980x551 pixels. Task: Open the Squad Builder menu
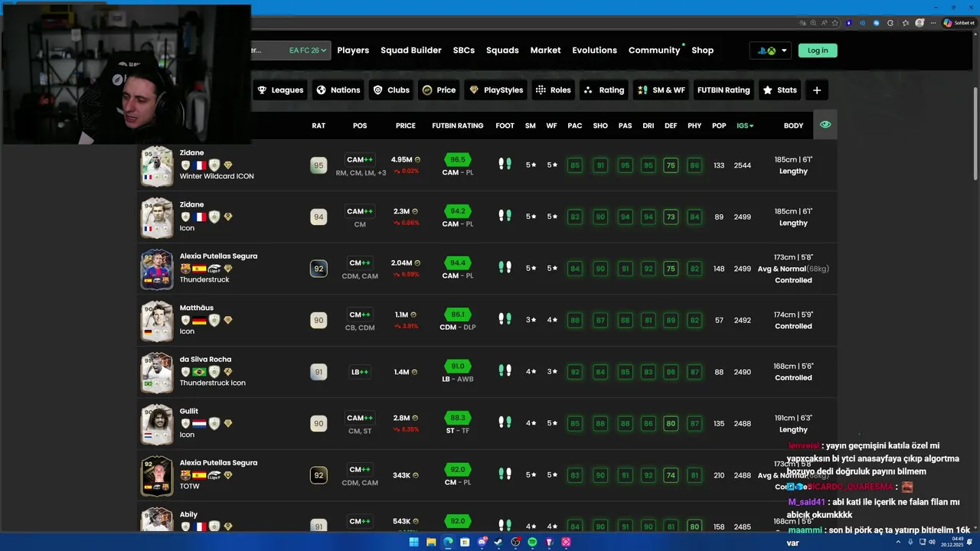(x=411, y=51)
